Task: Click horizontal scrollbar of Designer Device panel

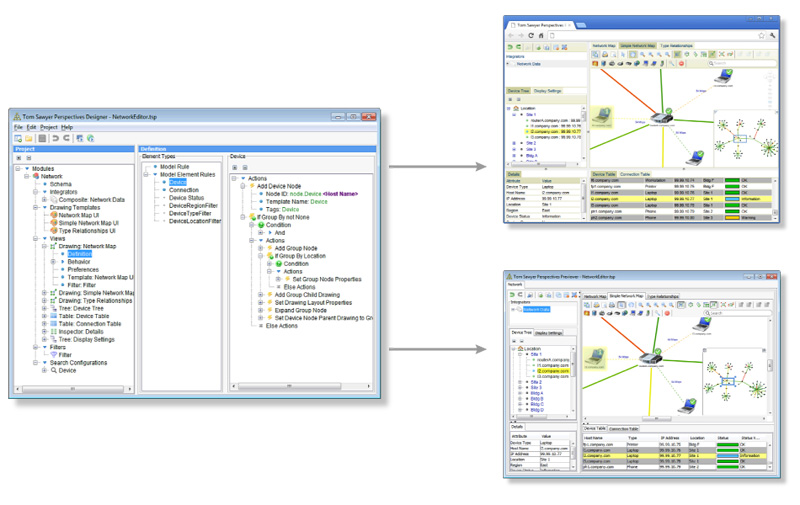Action: 301,386
